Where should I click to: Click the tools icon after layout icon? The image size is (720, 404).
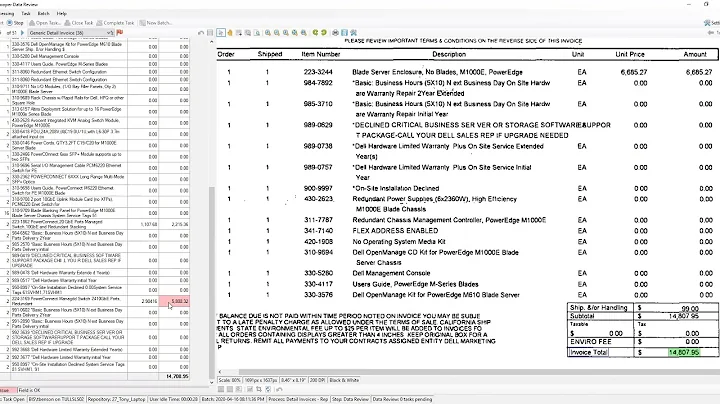[354, 33]
